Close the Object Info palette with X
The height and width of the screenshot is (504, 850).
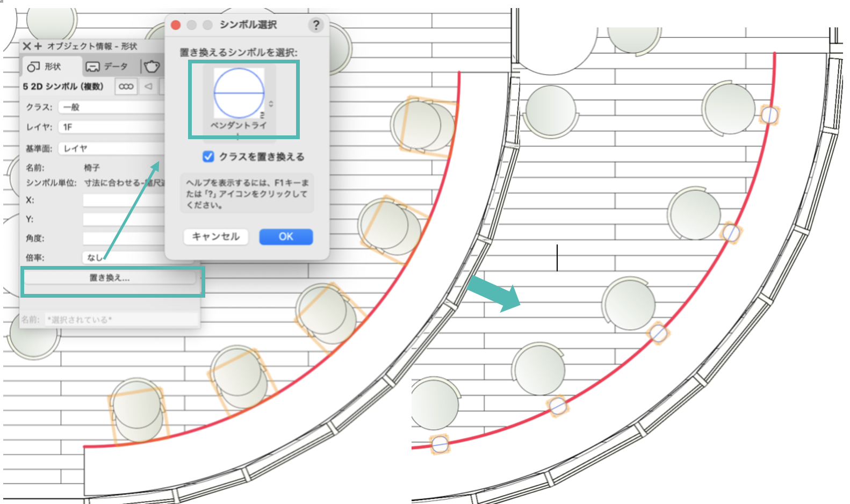point(27,46)
